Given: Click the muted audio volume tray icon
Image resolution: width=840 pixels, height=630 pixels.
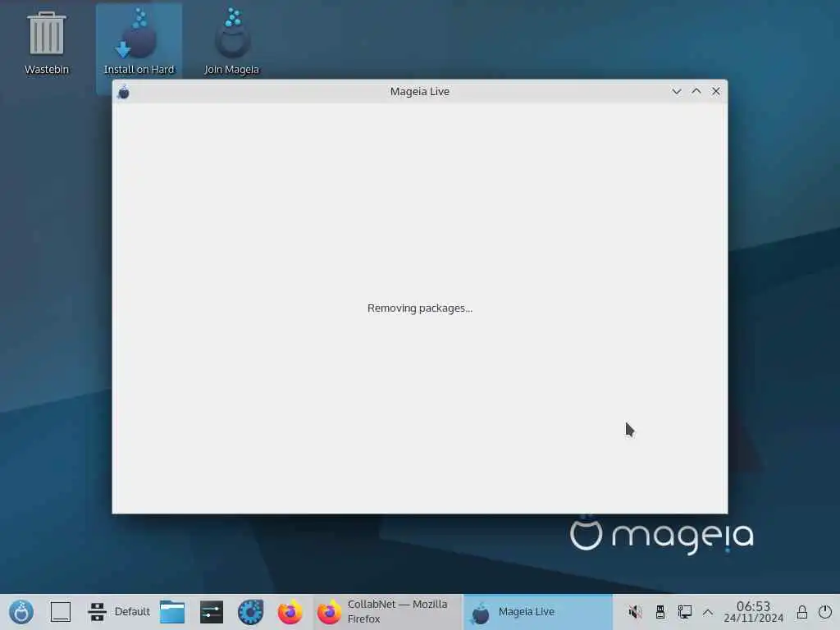Looking at the screenshot, I should point(636,612).
